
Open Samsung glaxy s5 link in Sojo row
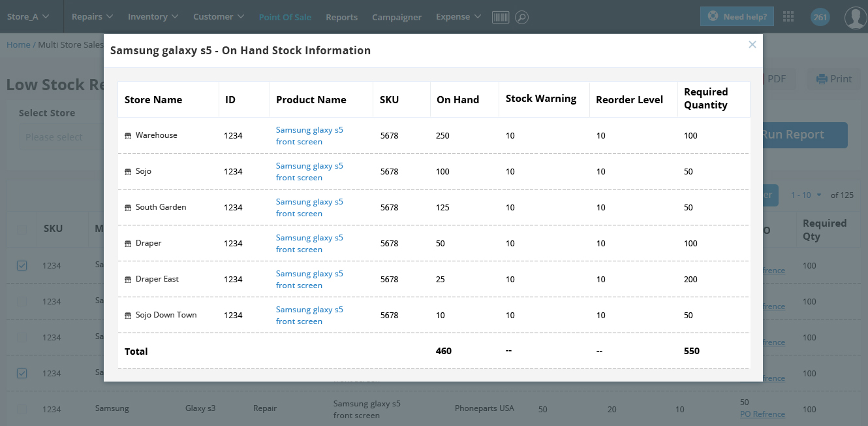click(x=309, y=172)
